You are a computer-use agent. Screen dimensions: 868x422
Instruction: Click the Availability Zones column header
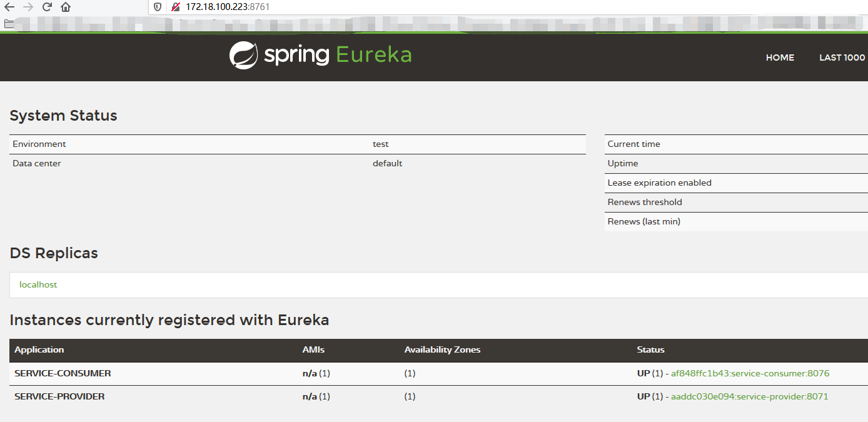(x=442, y=349)
